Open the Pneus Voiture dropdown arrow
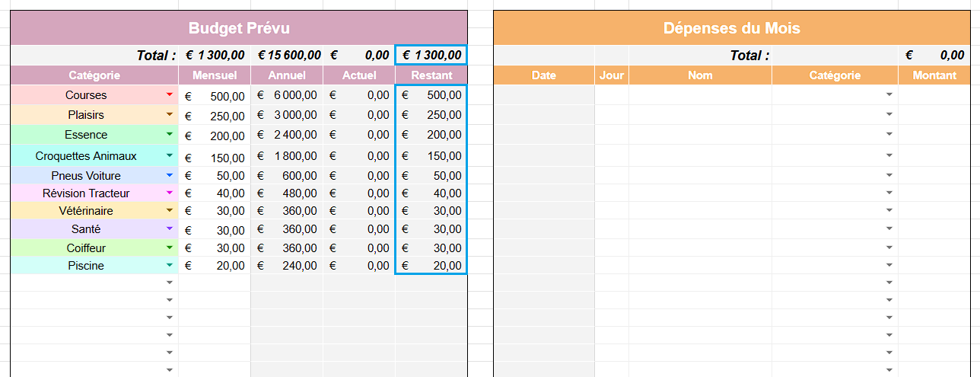The height and width of the screenshot is (377, 980). 170,176
